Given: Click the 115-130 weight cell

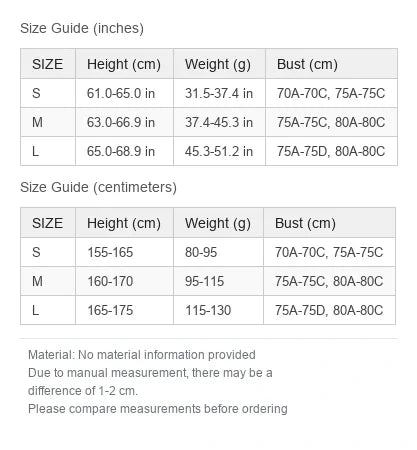Looking at the screenshot, I should pyautogui.click(x=218, y=310).
